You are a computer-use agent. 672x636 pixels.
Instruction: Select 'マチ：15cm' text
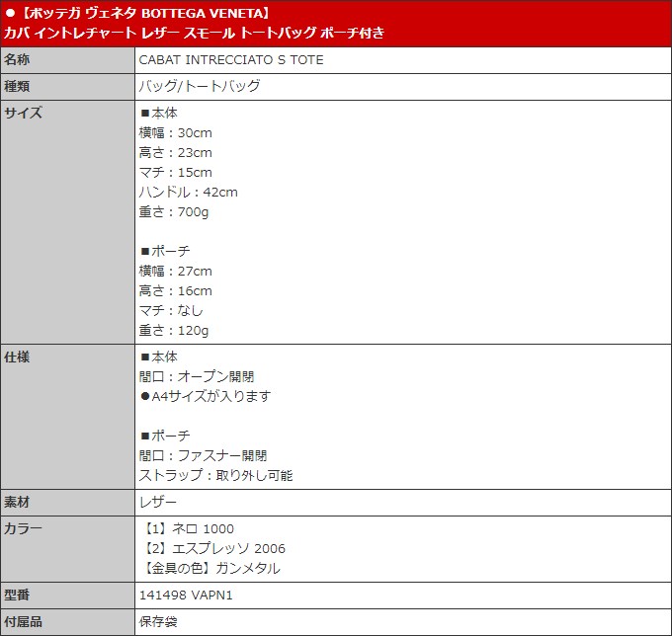pos(175,172)
